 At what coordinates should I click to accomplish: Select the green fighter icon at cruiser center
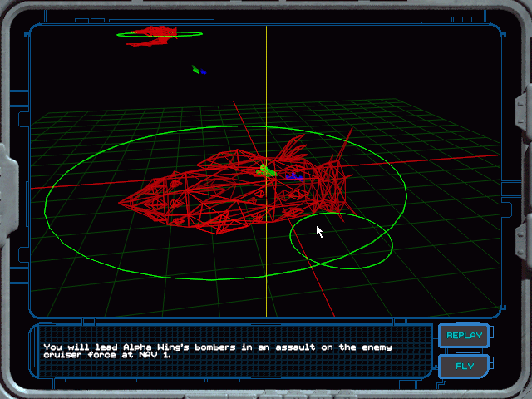point(267,170)
